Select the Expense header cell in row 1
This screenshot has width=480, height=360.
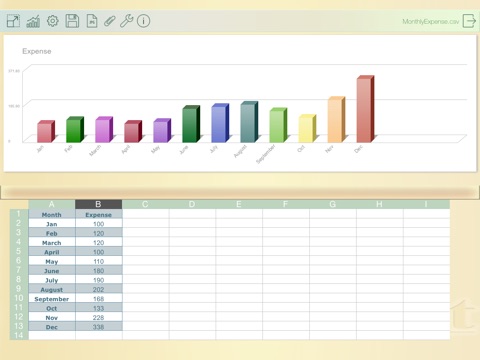point(99,215)
